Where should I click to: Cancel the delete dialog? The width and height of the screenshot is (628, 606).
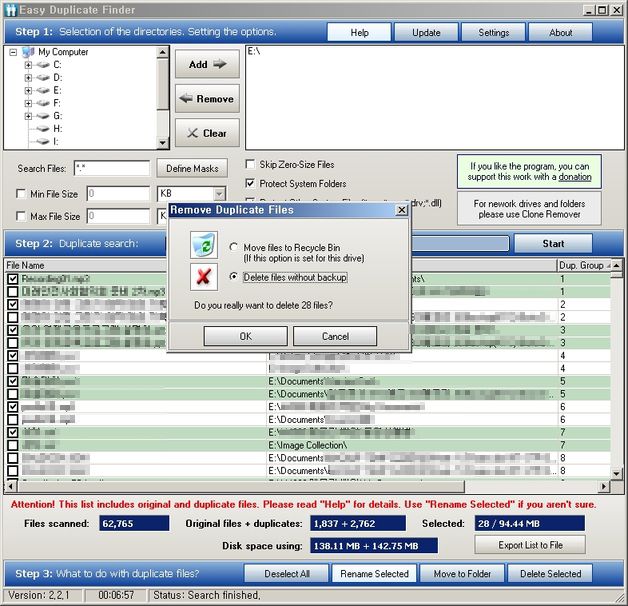tap(335, 336)
